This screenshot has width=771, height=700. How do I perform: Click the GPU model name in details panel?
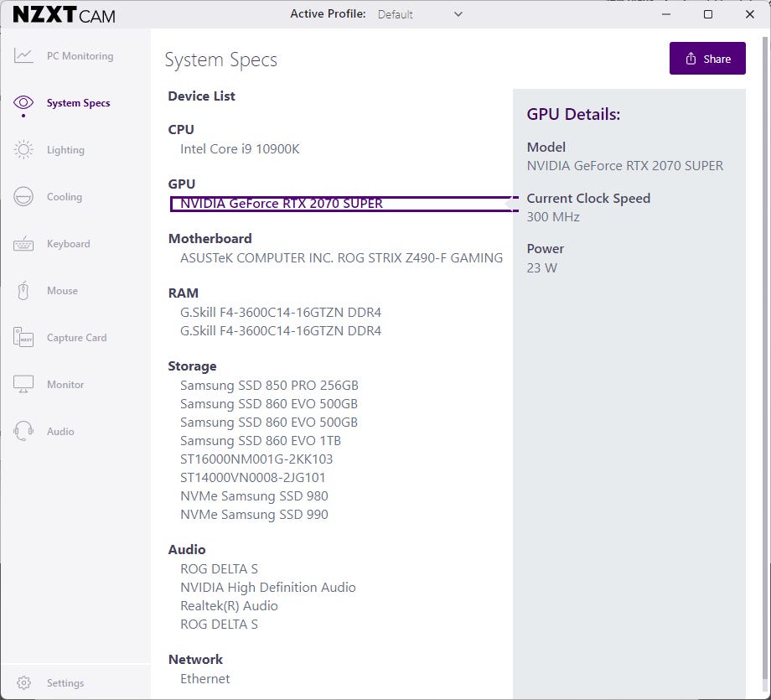pos(624,166)
